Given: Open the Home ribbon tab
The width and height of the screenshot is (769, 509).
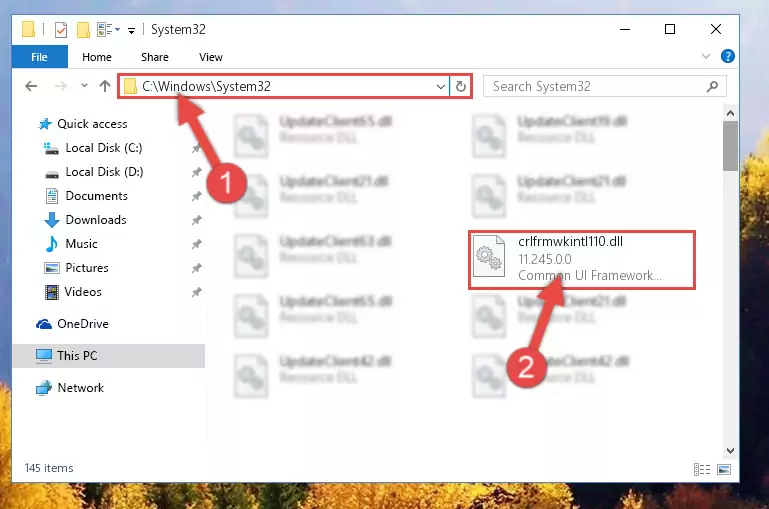Looking at the screenshot, I should [97, 57].
